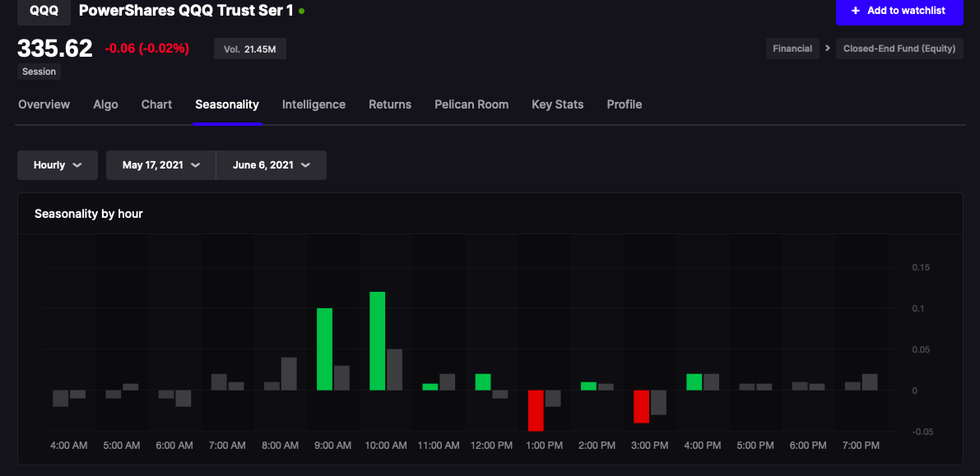980x476 pixels.
Task: Click the 5:00 PM axis label
Action: (755, 446)
